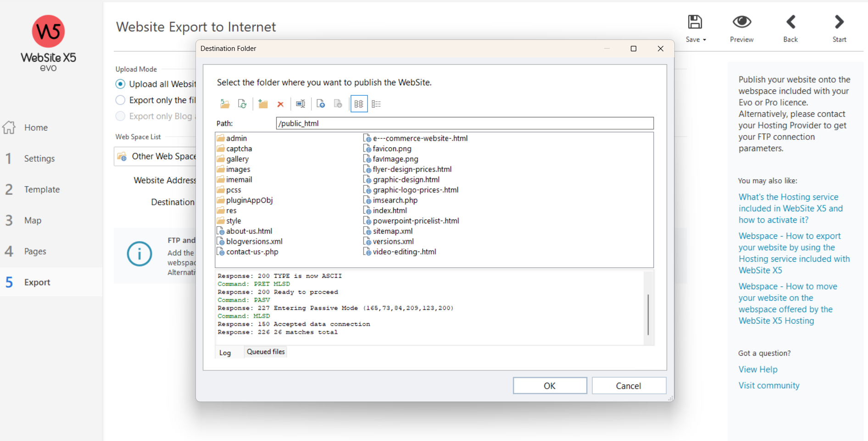The image size is (868, 441).
Task: Select imsearch.php file
Action: [x=390, y=200]
